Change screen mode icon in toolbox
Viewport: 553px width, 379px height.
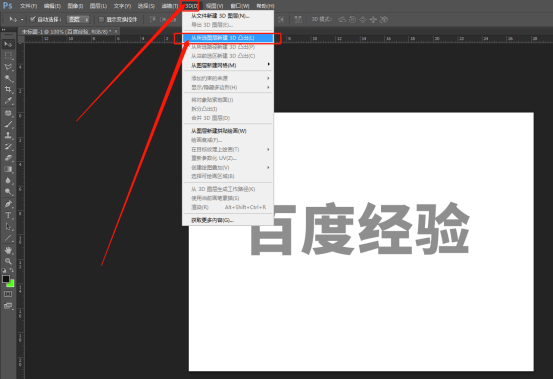[x=8, y=306]
